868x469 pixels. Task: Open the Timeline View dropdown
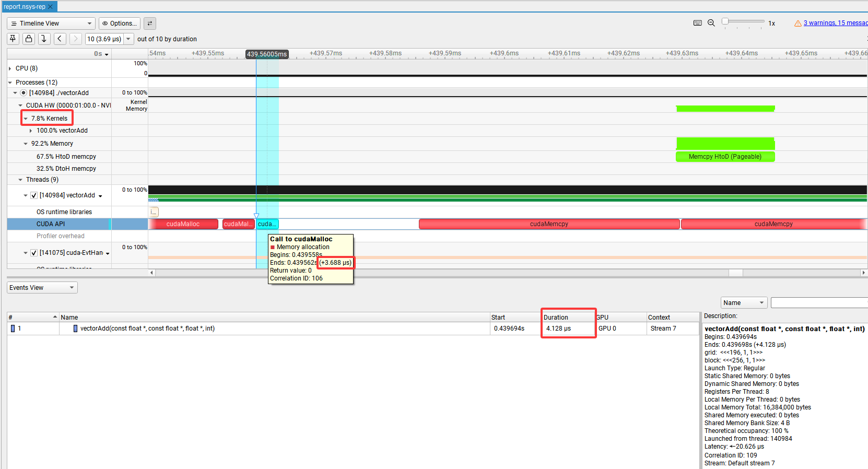(51, 24)
